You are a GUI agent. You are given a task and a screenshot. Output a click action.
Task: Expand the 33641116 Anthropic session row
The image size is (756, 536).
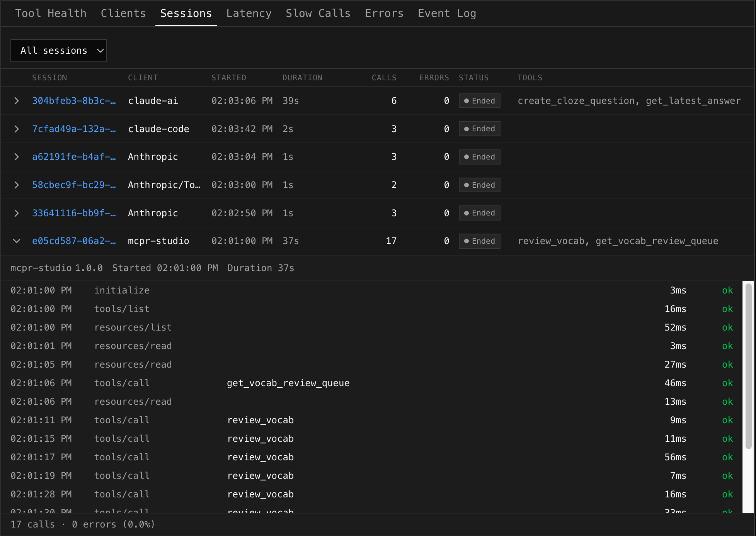[x=17, y=213]
